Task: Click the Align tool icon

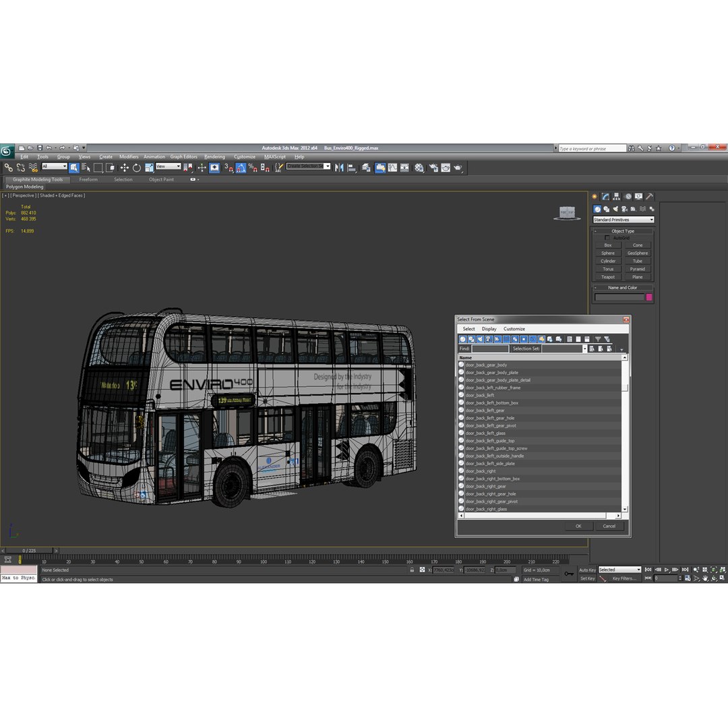Action: tap(352, 168)
